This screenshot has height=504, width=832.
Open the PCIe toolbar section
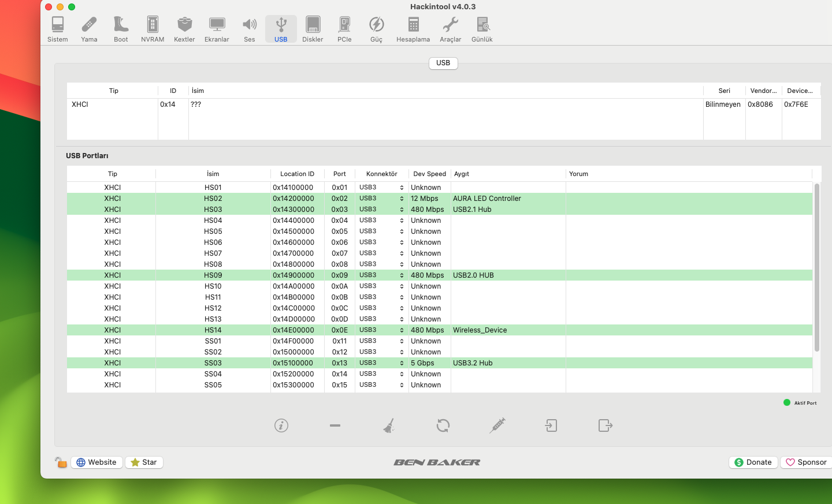tap(344, 29)
